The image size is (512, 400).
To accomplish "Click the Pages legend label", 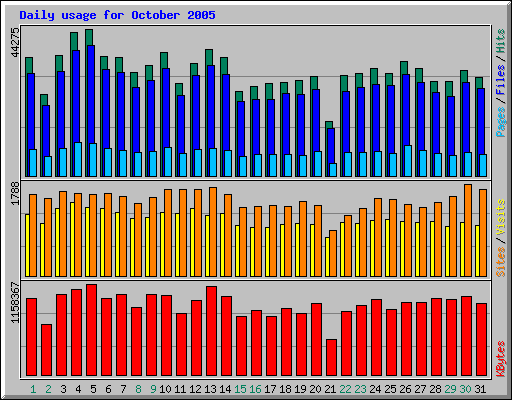I will (501, 122).
